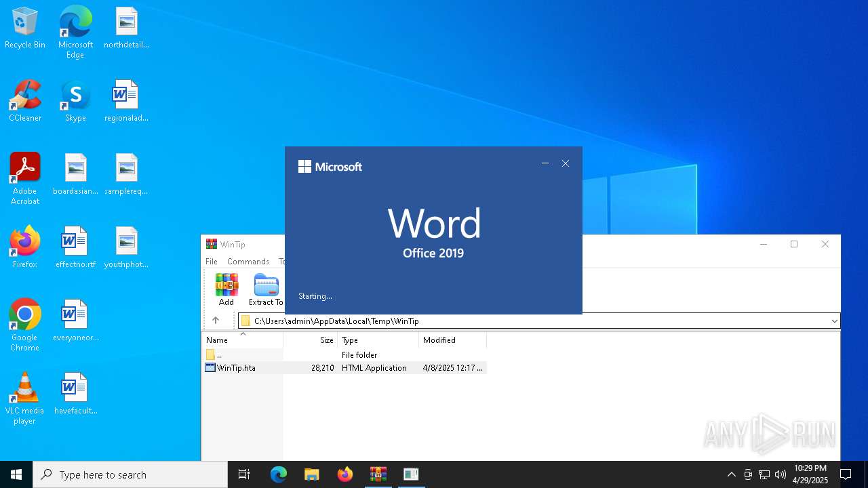Image resolution: width=868 pixels, height=488 pixels.
Task: Launch Google Chrome desktop shortcut
Action: point(25,325)
